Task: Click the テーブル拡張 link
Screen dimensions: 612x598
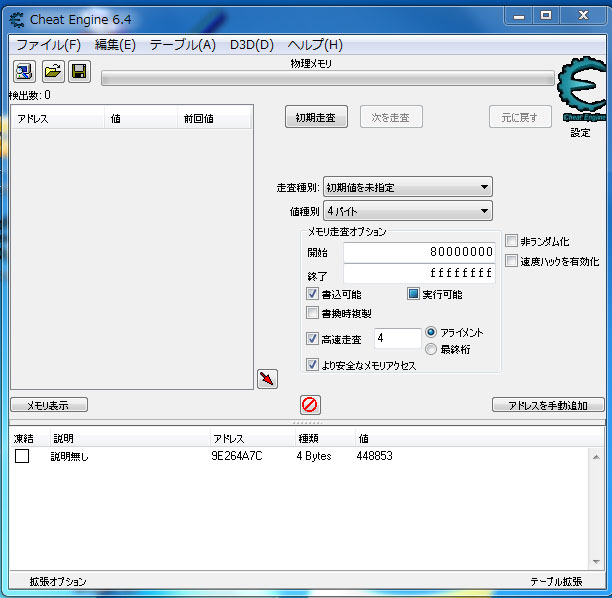Action: pos(556,582)
